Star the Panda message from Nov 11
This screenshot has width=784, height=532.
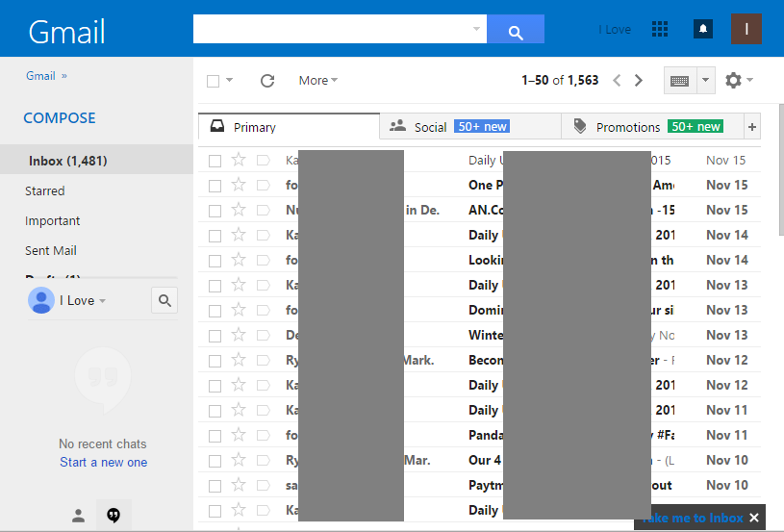click(239, 435)
